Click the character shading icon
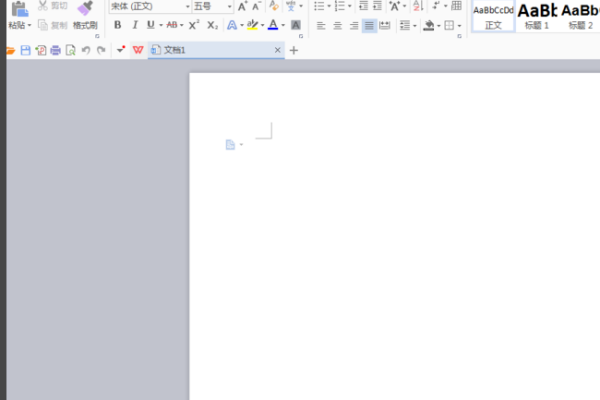 coord(295,25)
